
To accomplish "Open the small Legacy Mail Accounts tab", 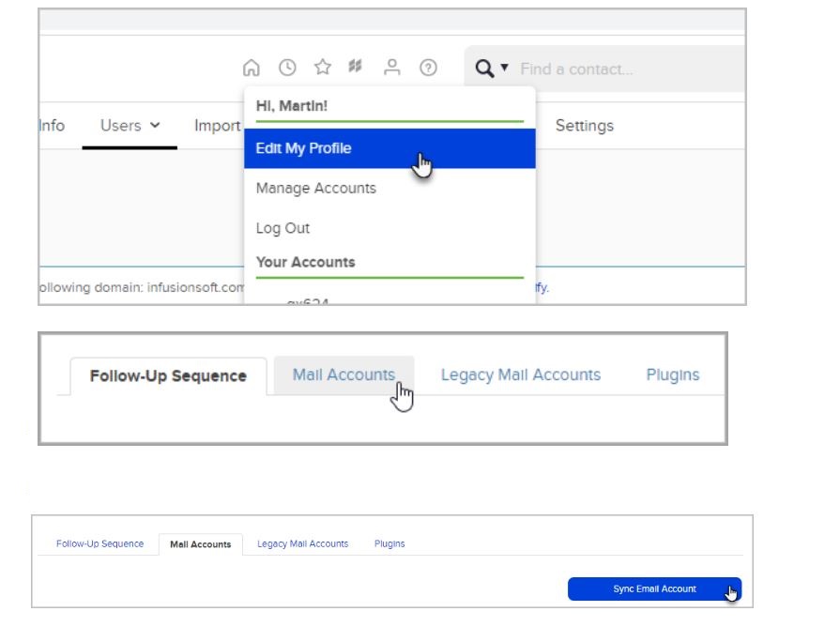I will pyautogui.click(x=302, y=544).
